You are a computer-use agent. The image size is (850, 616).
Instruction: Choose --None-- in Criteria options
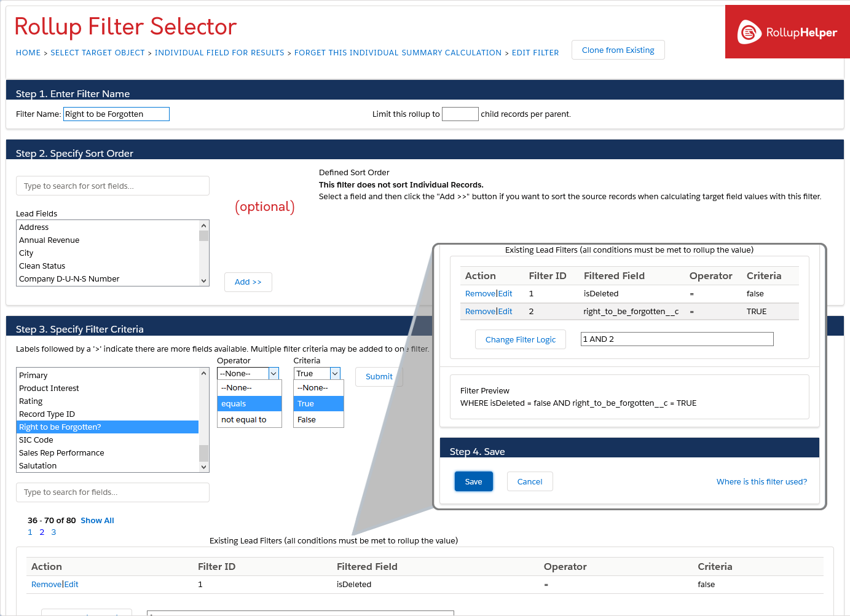pyautogui.click(x=318, y=388)
